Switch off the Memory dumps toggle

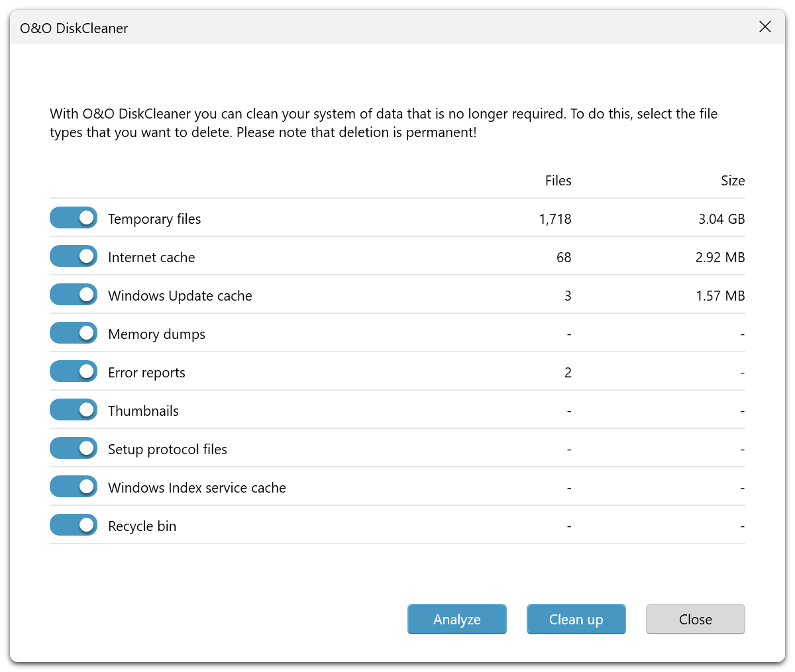point(74,333)
